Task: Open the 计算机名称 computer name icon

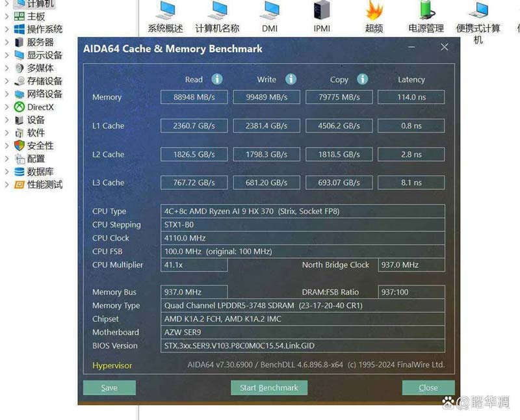Action: pyautogui.click(x=217, y=10)
